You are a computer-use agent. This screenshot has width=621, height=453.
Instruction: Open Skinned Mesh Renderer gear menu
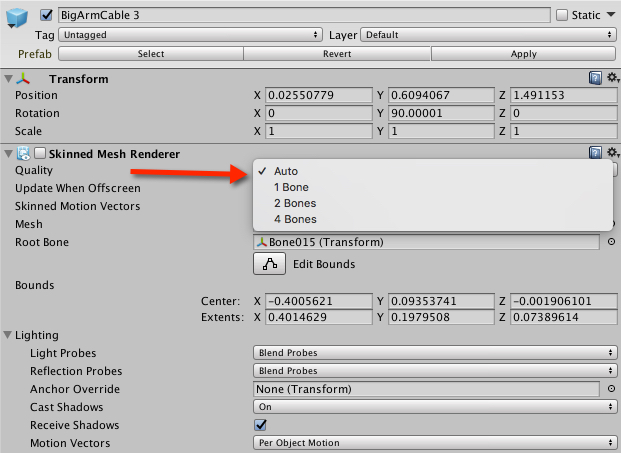coord(611,153)
